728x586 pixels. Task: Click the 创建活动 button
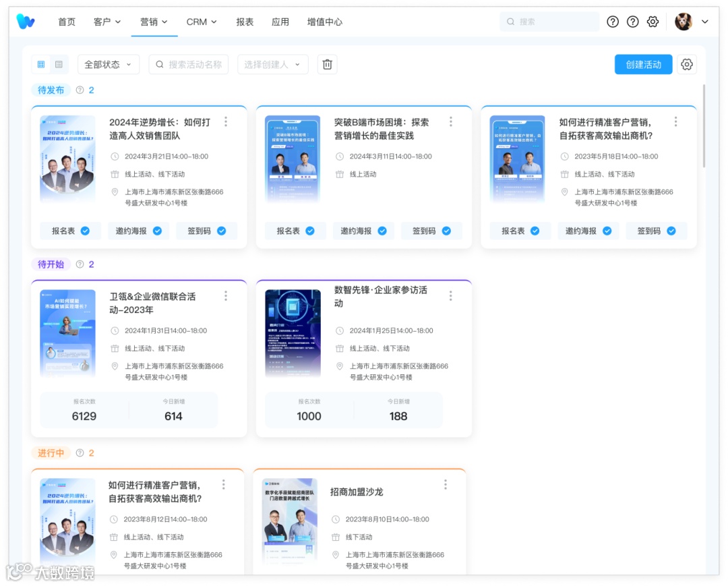[643, 65]
